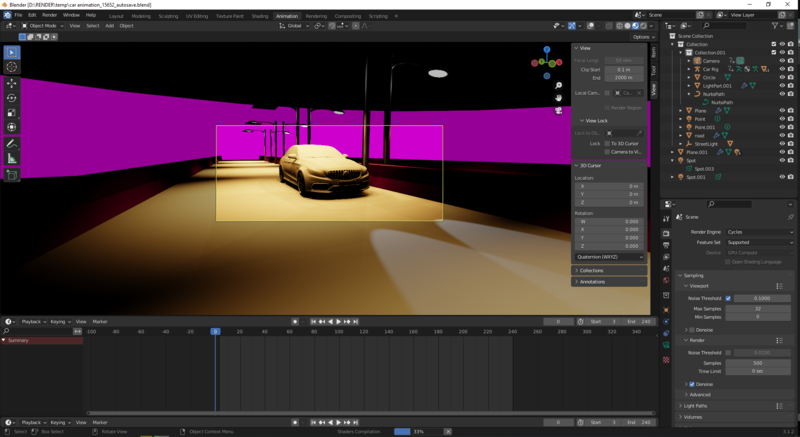Switch to the Rendering workspace tab
This screenshot has width=800, height=437.
(316, 16)
